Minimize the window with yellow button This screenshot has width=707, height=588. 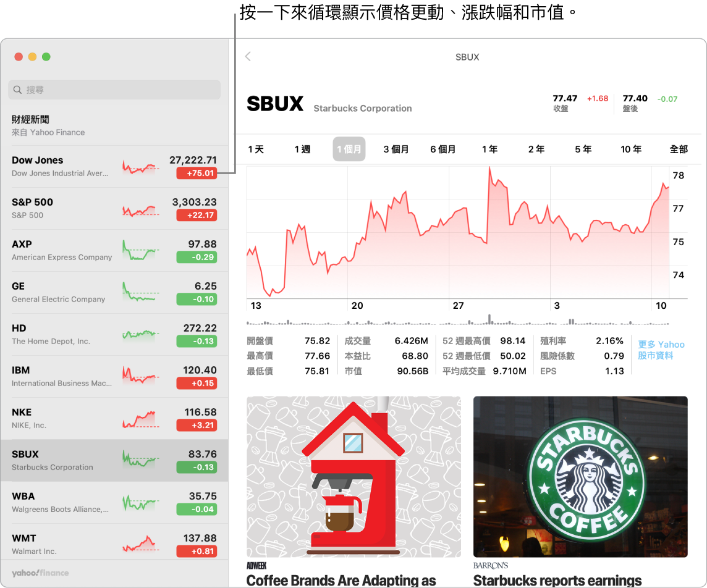[x=33, y=57]
